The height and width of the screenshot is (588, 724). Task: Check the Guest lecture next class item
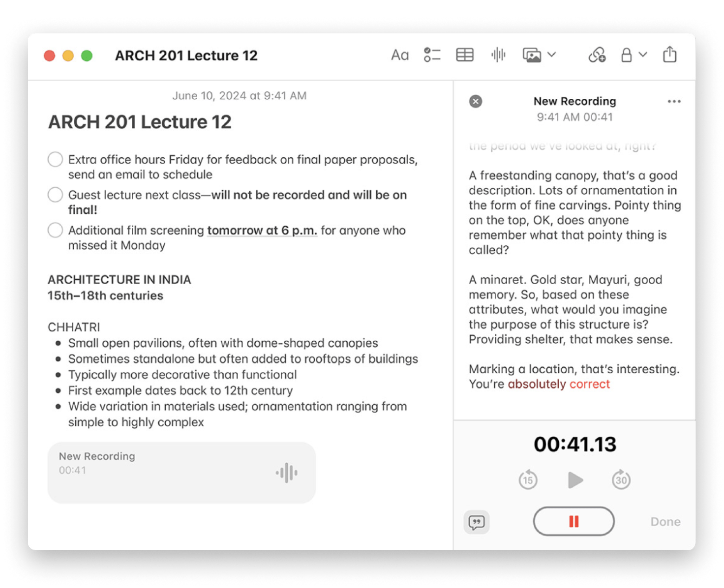[x=55, y=194]
